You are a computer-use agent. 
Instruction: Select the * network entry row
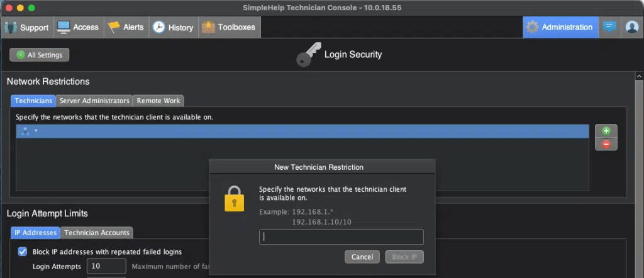[303, 131]
